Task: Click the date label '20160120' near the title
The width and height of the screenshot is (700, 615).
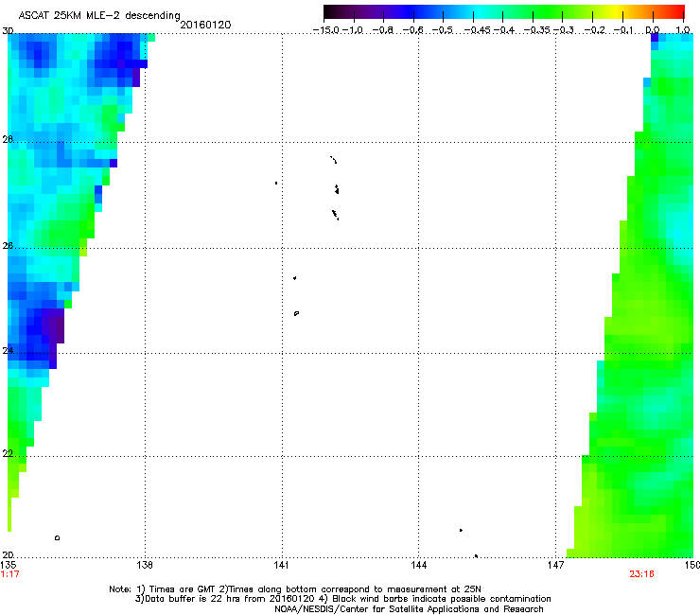Action: 205,25
